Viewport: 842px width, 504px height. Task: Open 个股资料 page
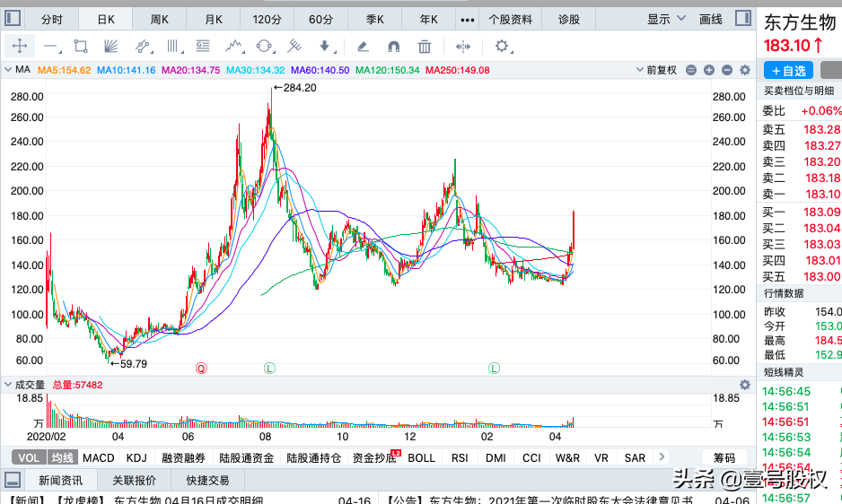coord(510,20)
